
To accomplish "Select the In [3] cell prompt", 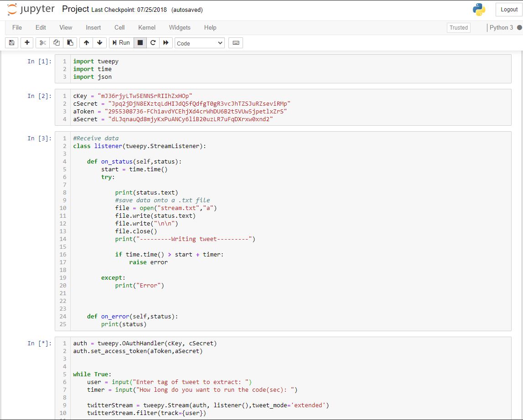I will tap(39, 138).
